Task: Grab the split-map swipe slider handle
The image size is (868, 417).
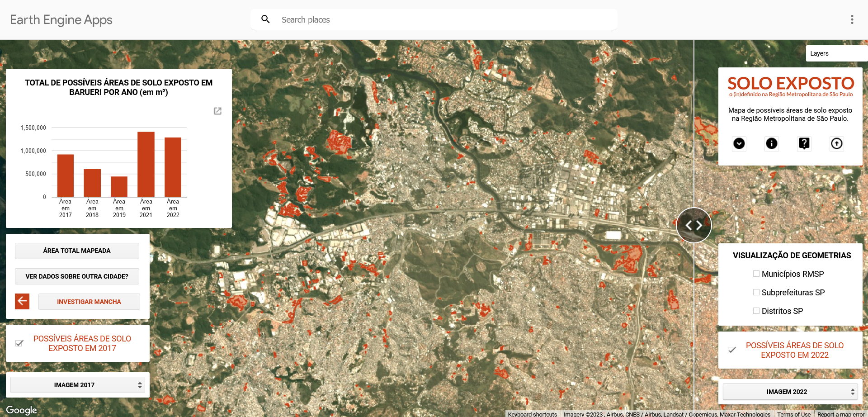Action: pyautogui.click(x=693, y=225)
